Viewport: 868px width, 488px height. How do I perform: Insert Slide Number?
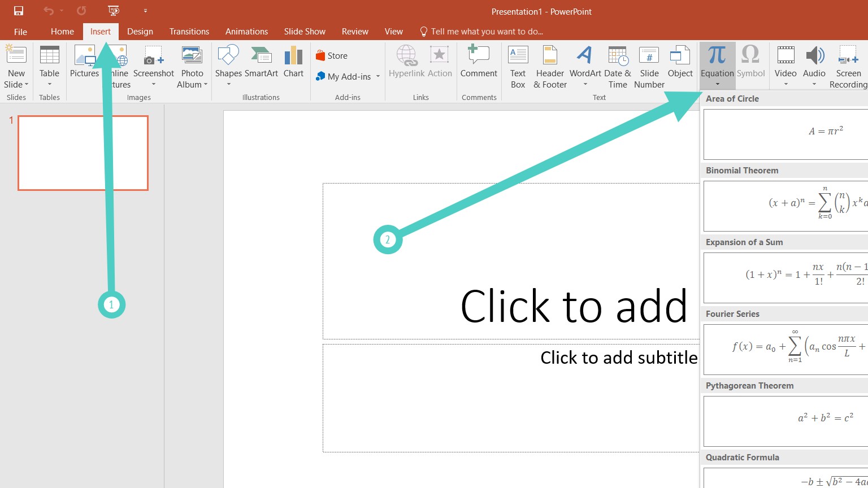[649, 66]
